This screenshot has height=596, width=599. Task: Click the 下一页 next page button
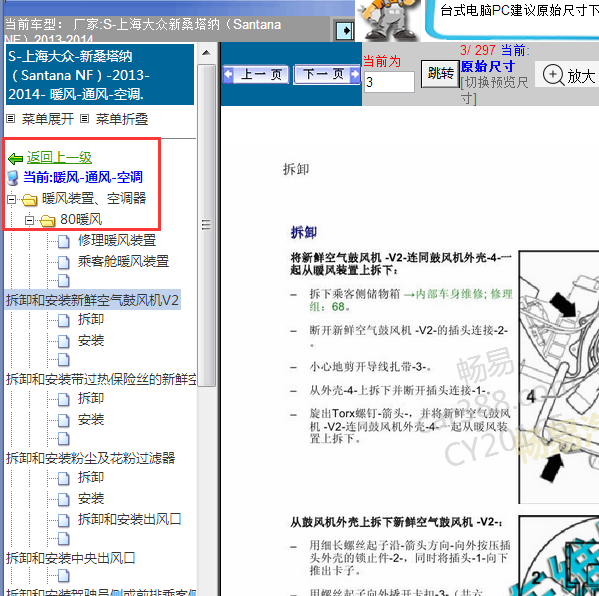pyautogui.click(x=327, y=74)
